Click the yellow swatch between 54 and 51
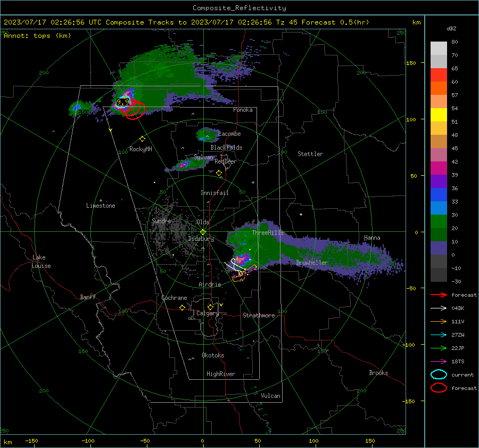 click(439, 115)
